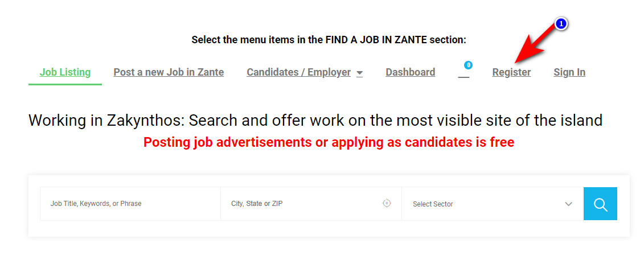Screen dimensions: 644x256
Task: Click the Register link
Action: [x=511, y=72]
